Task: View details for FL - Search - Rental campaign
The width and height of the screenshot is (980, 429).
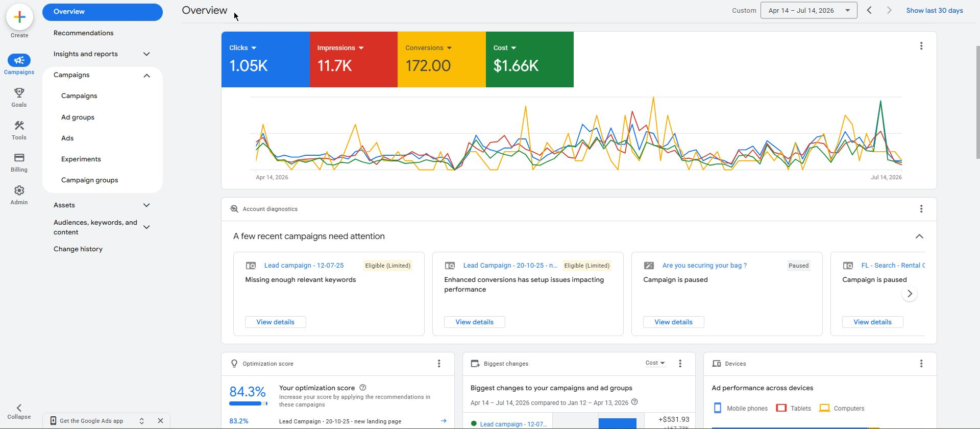Action: [x=872, y=322]
